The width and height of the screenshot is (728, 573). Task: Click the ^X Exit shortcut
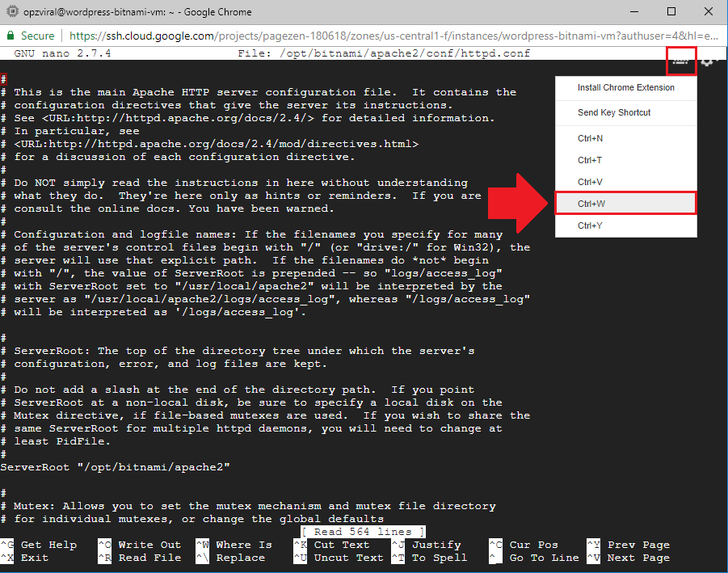pos(24,558)
